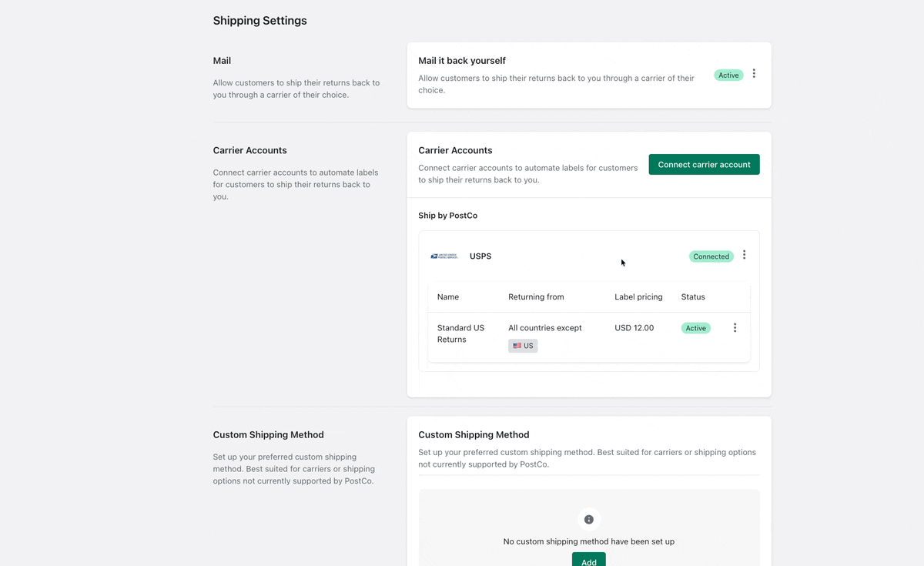Click Connect carrier account button
Viewport: 924px width, 566px height.
click(704, 165)
